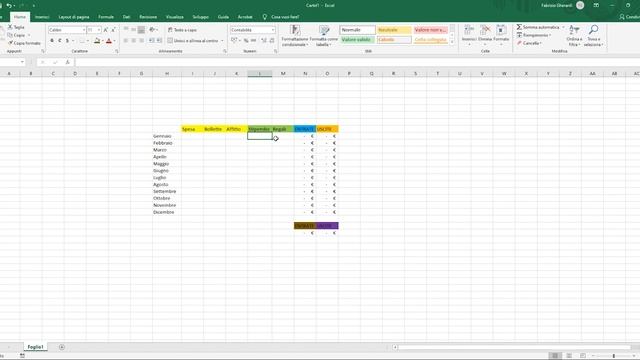This screenshot has width=640, height=360.
Task: Click the accounting number format icon
Action: (234, 40)
